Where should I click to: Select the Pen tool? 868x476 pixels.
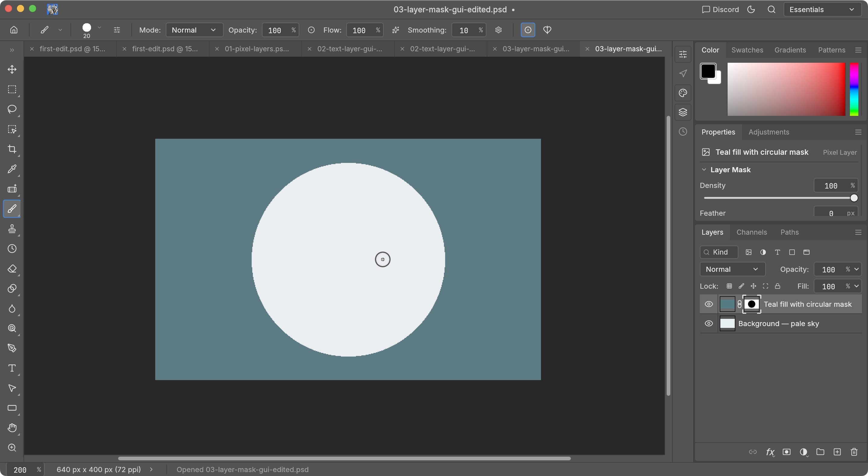12,348
